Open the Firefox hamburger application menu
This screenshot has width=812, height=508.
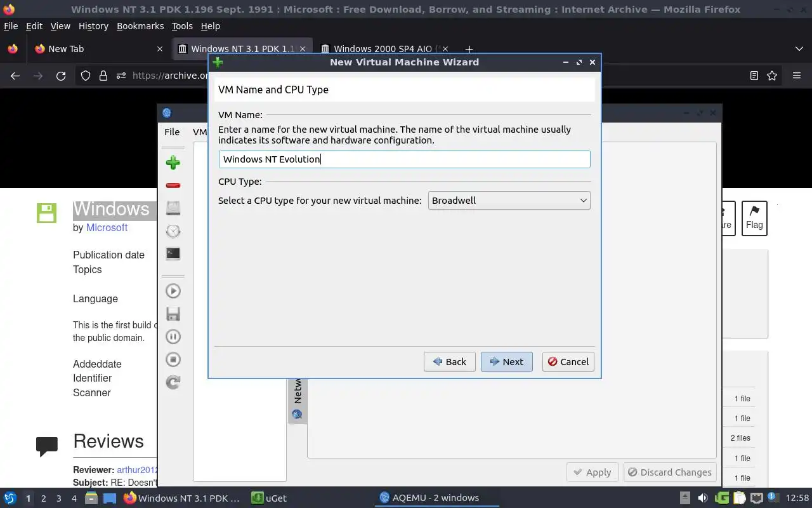point(797,76)
